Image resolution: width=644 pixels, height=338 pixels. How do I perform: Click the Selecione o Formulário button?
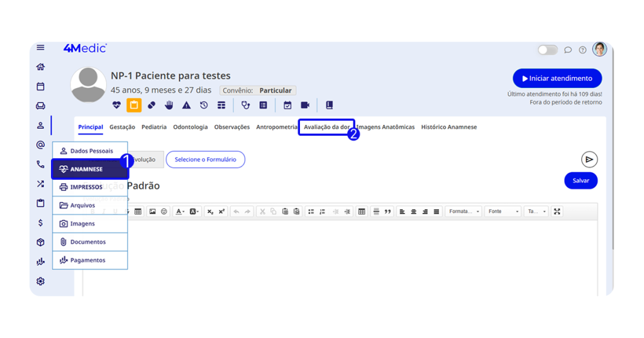pyautogui.click(x=205, y=160)
